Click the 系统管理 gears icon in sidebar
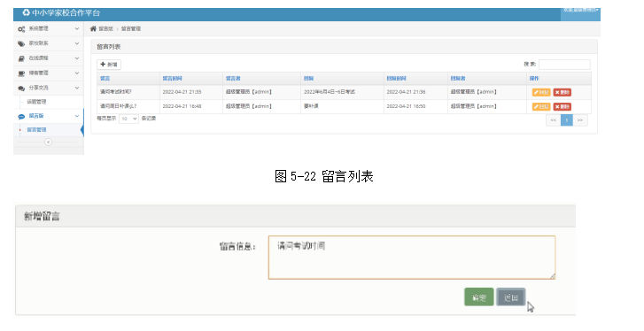The image size is (644, 331). click(x=21, y=29)
